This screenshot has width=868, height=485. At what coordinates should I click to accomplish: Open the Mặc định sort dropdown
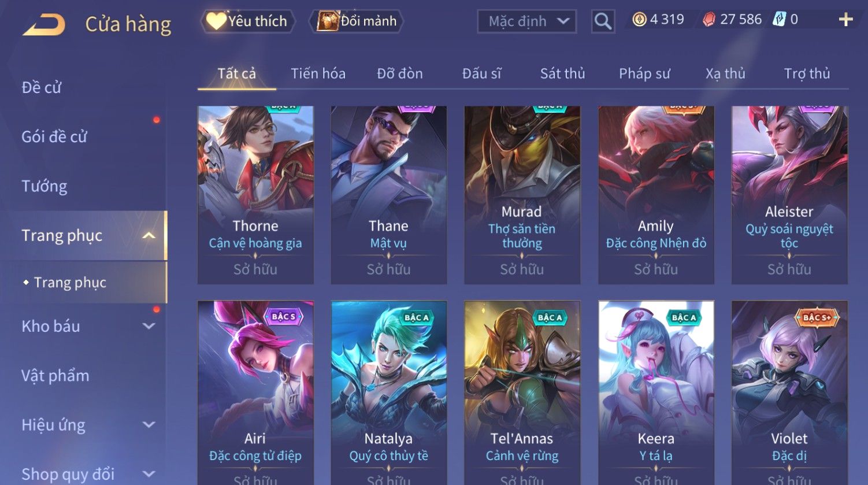527,22
